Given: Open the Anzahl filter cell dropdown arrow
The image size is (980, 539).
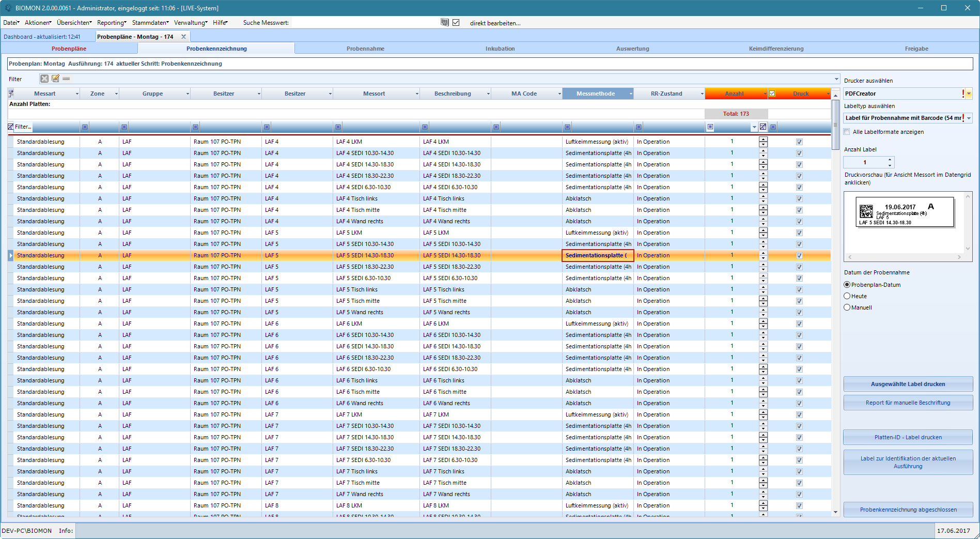Looking at the screenshot, I should (754, 127).
